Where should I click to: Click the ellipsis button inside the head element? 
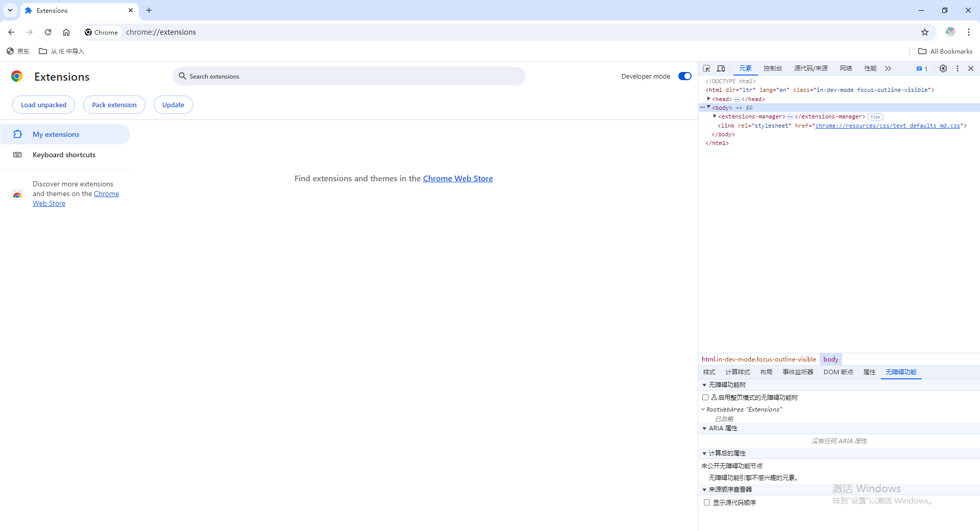[x=737, y=100]
